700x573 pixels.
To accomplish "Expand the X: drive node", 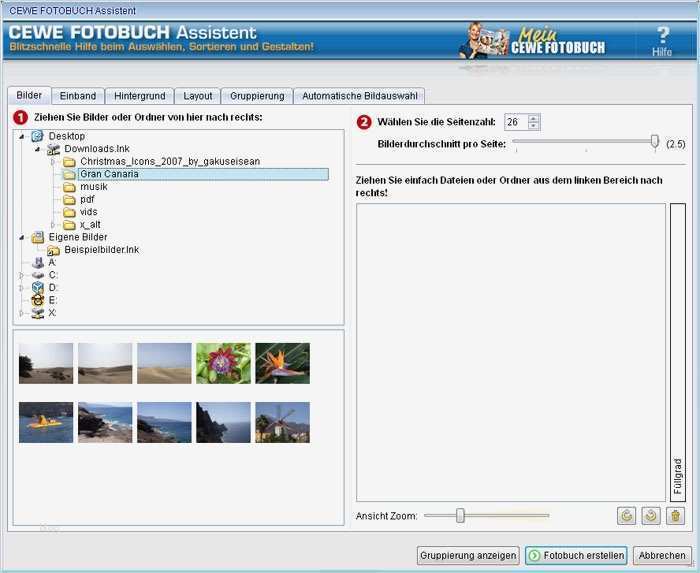I will [21, 313].
